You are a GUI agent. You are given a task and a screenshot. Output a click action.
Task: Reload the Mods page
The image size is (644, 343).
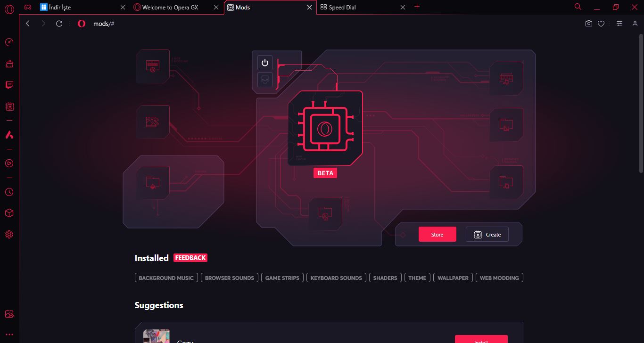point(59,24)
